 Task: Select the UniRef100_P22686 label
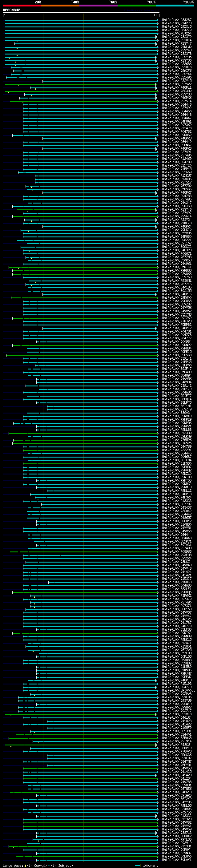click(177, 64)
